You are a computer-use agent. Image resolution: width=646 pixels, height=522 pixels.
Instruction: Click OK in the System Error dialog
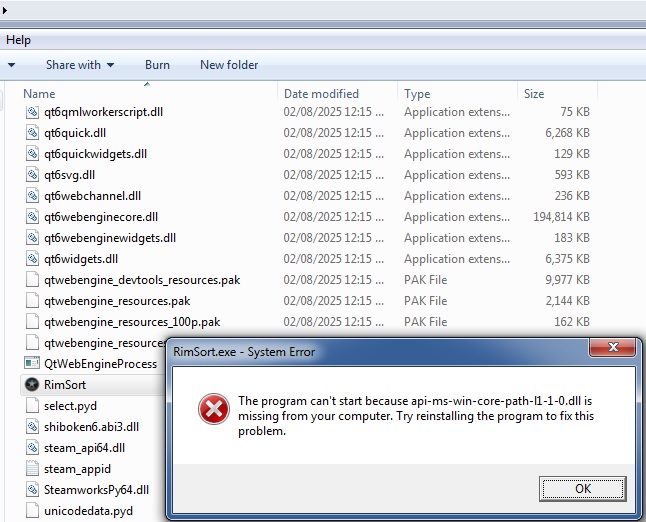pos(583,489)
